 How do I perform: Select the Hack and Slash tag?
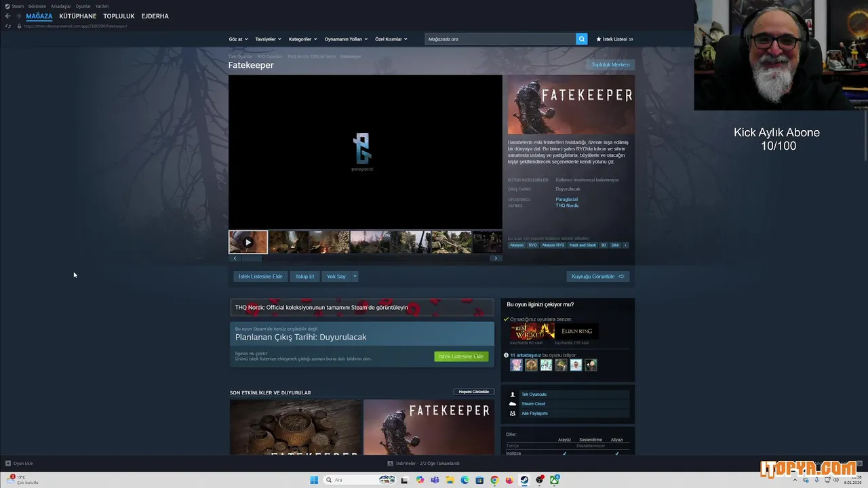583,245
